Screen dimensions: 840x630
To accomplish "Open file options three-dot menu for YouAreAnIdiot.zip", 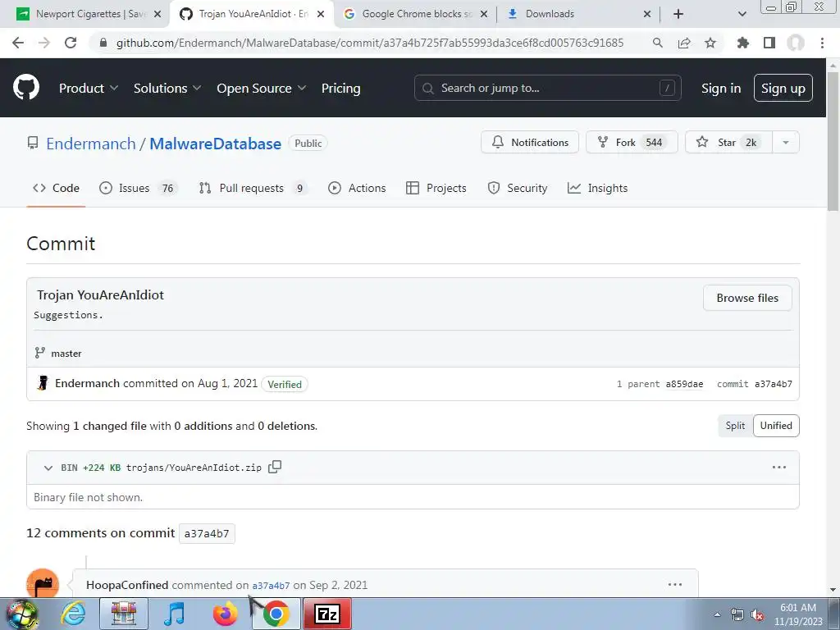I will click(x=779, y=467).
